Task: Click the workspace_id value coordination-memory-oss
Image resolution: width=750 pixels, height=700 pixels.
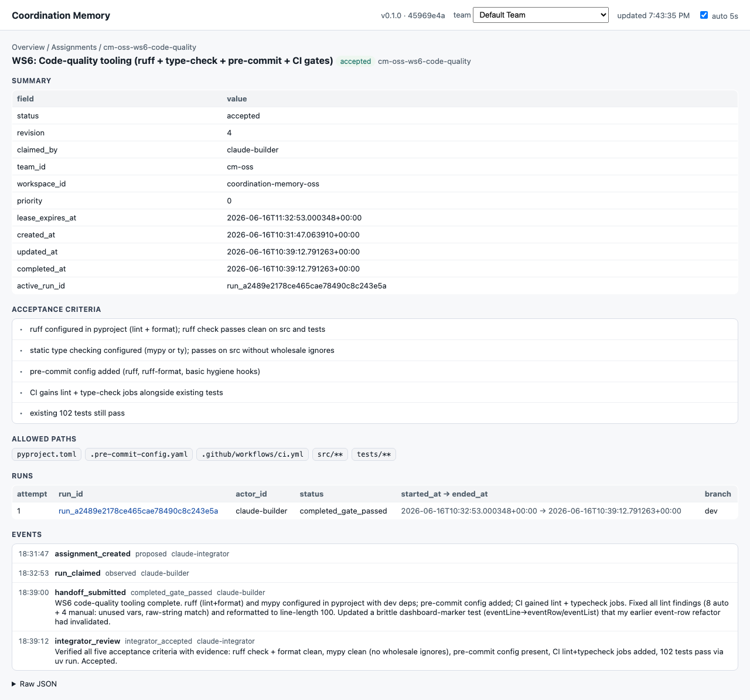Action: 273,184
